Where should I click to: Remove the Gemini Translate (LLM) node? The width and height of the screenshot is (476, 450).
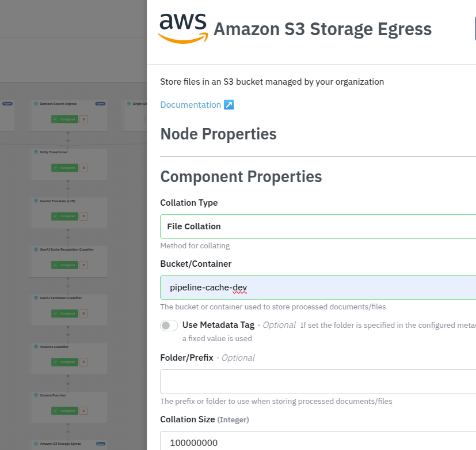click(83, 216)
